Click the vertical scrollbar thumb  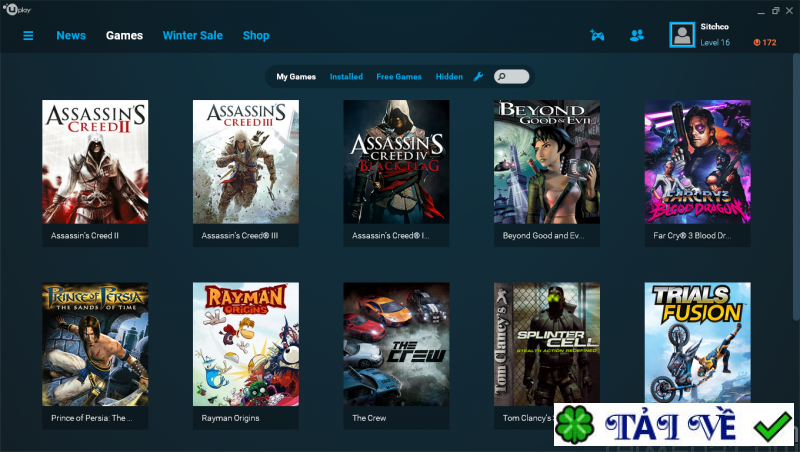click(796, 186)
